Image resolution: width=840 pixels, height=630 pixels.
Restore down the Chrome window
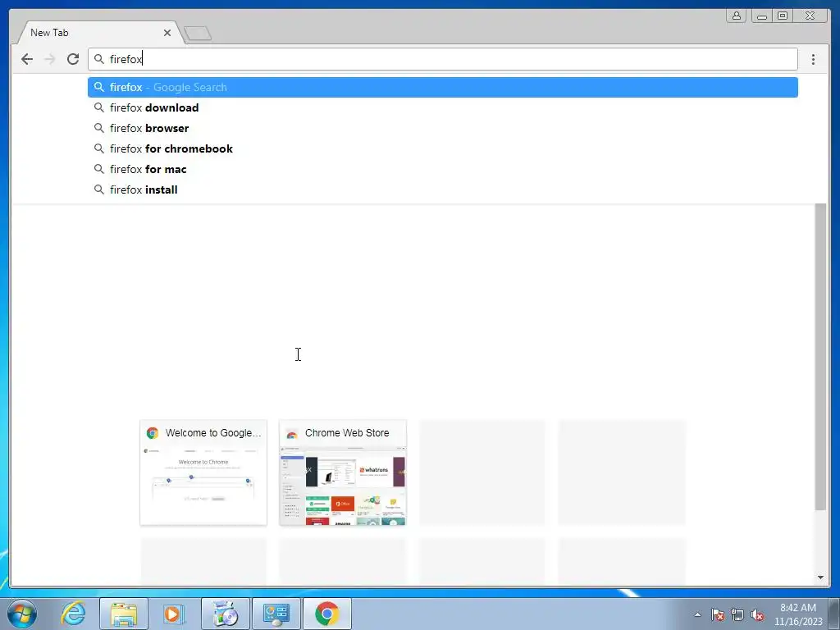pos(782,16)
